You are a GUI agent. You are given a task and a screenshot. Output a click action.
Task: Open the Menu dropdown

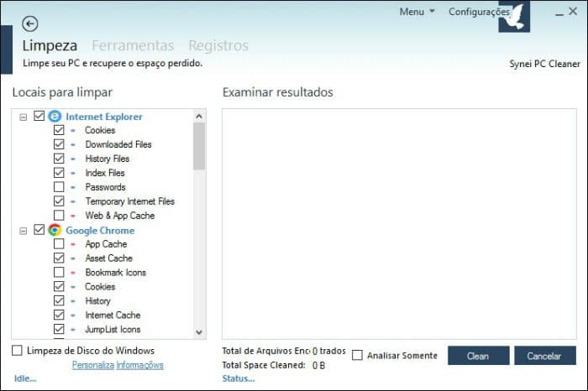tap(417, 12)
